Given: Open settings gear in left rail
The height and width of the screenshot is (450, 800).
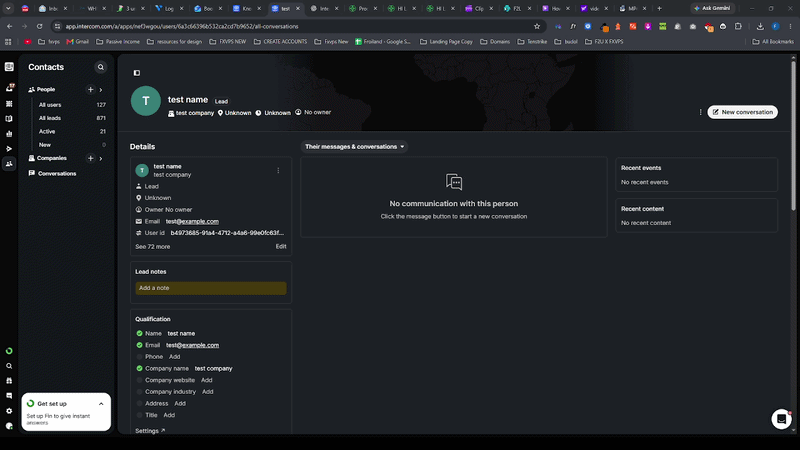Looking at the screenshot, I should tap(9, 411).
